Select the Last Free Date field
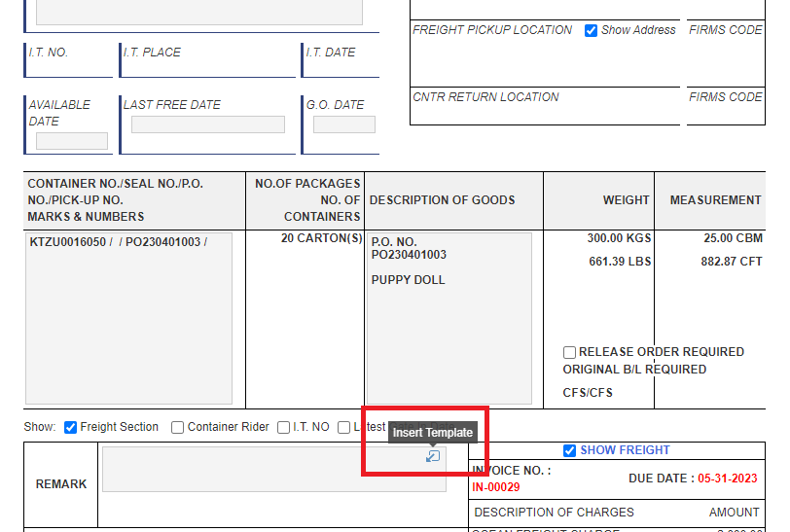The width and height of the screenshot is (790, 532). pos(208,125)
